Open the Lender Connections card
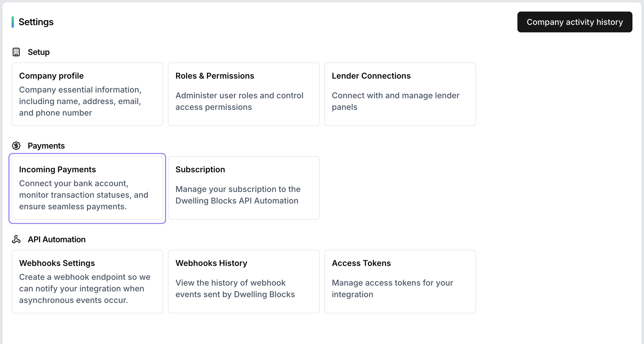This screenshot has width=644, height=344. pos(400,94)
